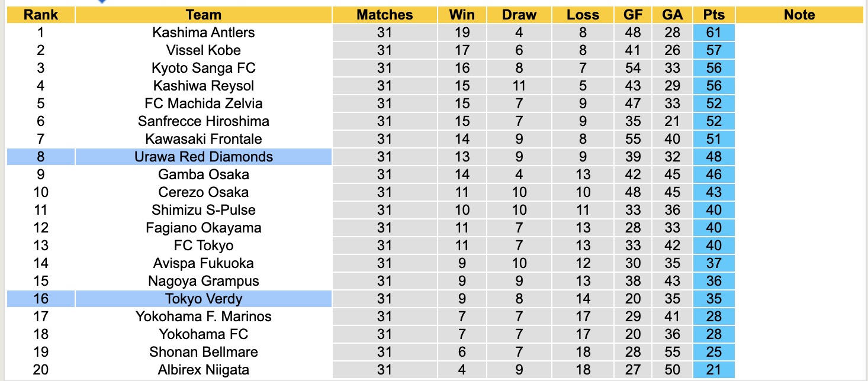Viewport: 868px width, 381px height.
Task: Select Shonan Bellmare's goals against cell 55
Action: [x=672, y=352]
